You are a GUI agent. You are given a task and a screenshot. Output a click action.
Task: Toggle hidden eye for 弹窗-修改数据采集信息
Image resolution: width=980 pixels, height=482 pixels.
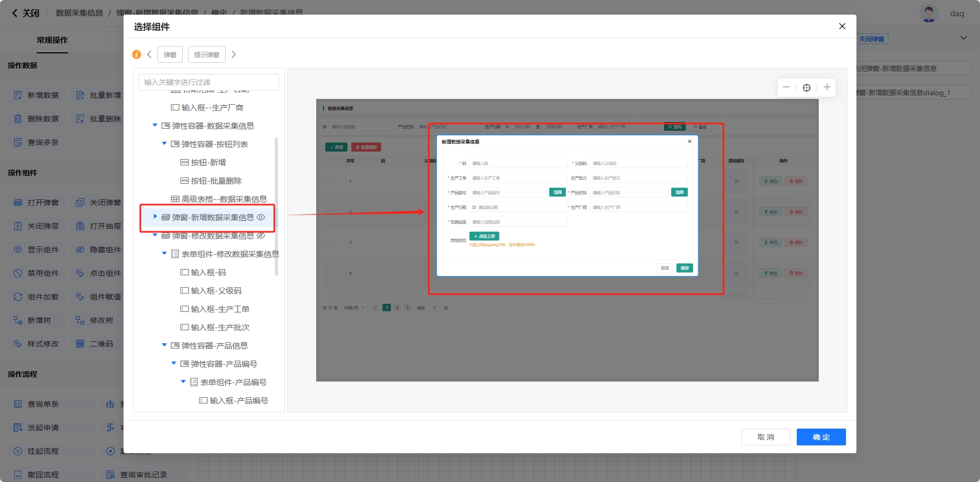coord(261,236)
